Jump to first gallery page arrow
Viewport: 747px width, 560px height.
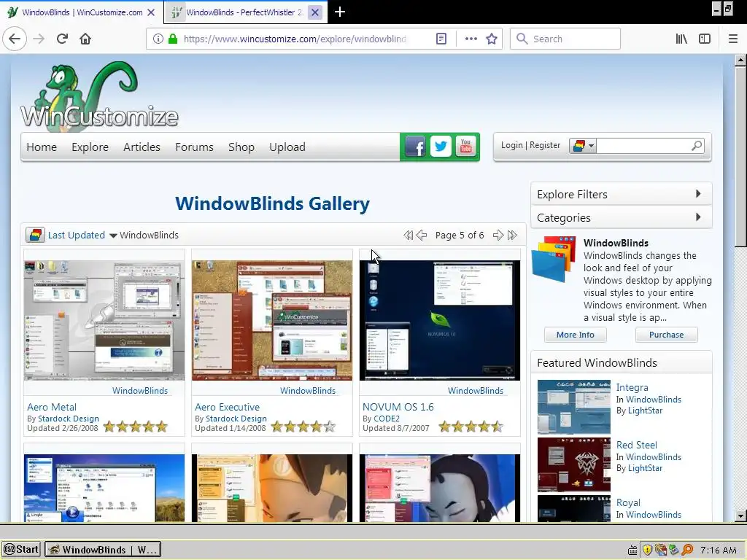[x=409, y=236]
